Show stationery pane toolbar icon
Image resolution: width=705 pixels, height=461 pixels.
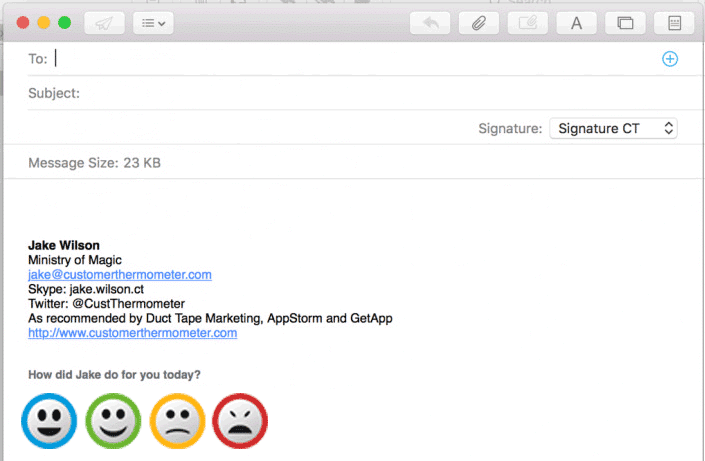674,23
